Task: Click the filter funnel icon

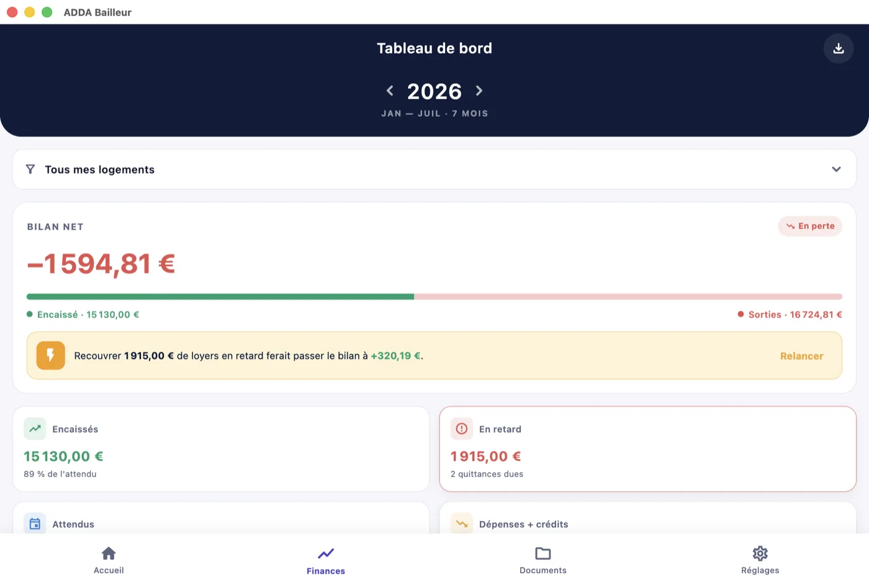Action: click(x=30, y=169)
